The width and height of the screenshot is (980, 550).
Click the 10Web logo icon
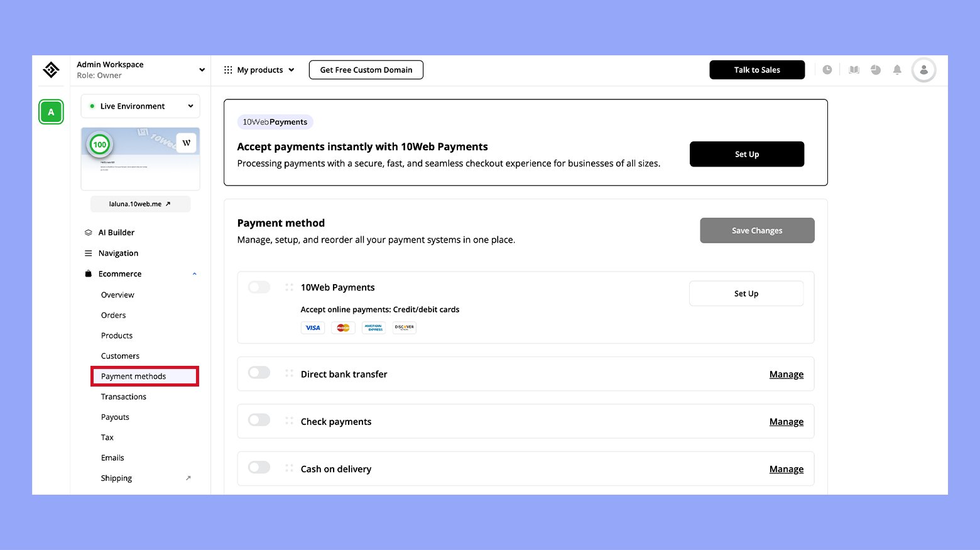51,70
